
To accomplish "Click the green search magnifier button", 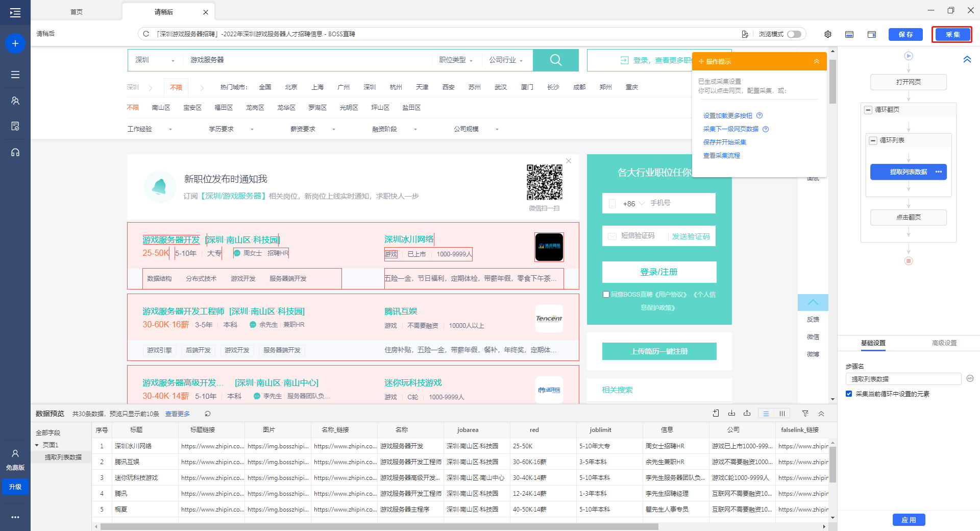I will (x=556, y=60).
